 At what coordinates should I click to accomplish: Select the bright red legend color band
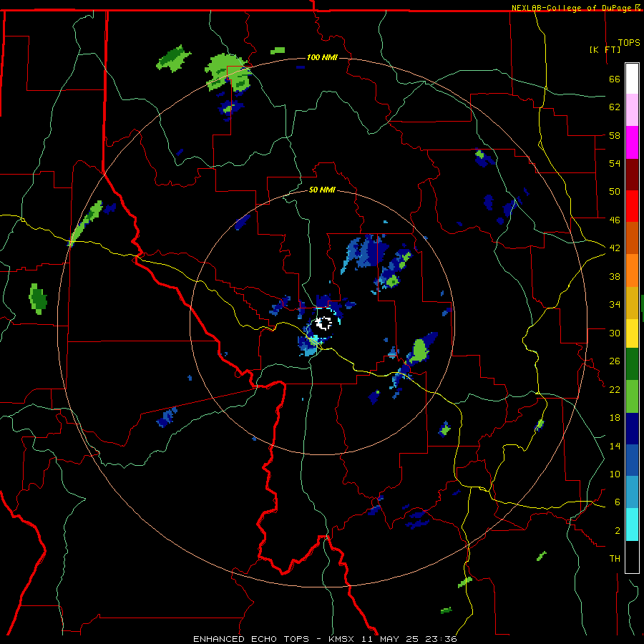[632, 206]
